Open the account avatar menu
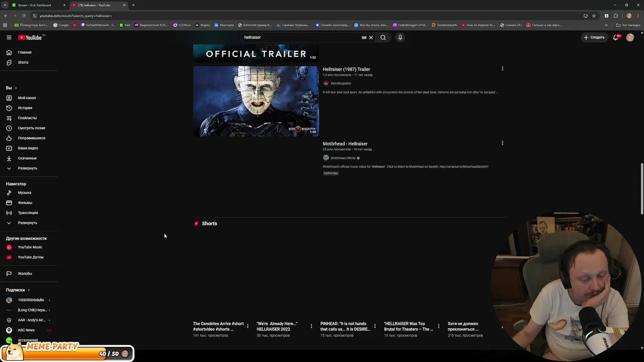644x362 pixels. pyautogui.click(x=630, y=37)
